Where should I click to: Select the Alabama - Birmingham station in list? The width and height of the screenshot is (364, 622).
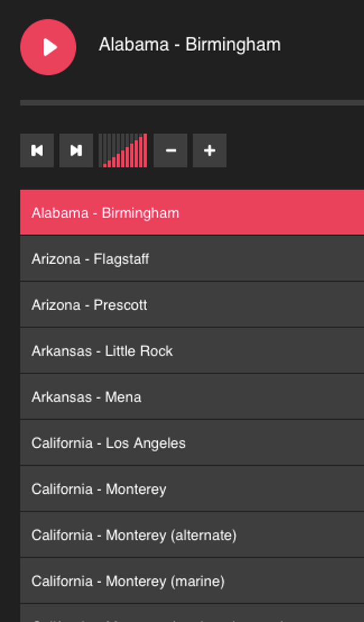[192, 213]
